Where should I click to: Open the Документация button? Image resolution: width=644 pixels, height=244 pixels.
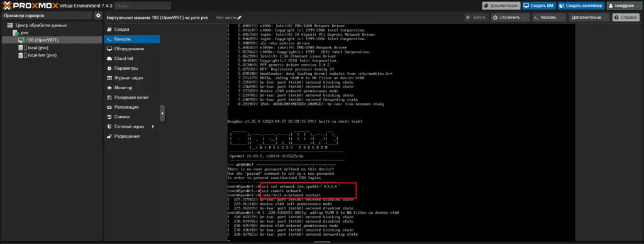tap(501, 6)
